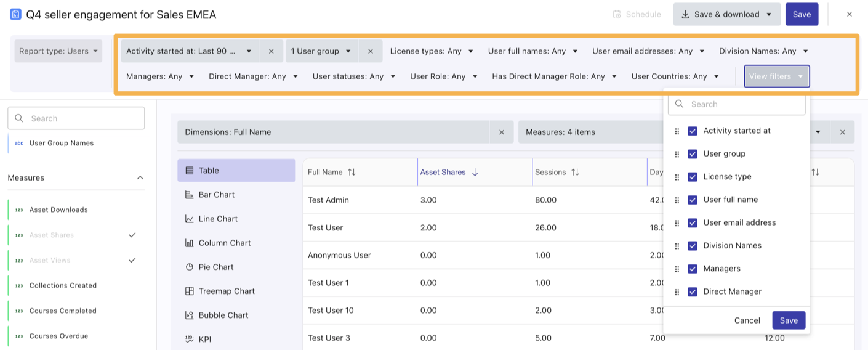Image resolution: width=868 pixels, height=350 pixels.
Task: Select the Bubble Chart icon
Action: click(190, 315)
